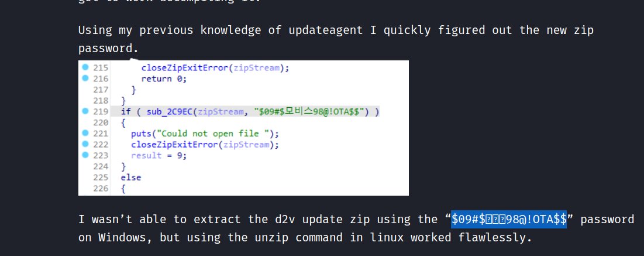Click line number 226 in the gutter
The height and width of the screenshot is (256, 644).
(100, 189)
